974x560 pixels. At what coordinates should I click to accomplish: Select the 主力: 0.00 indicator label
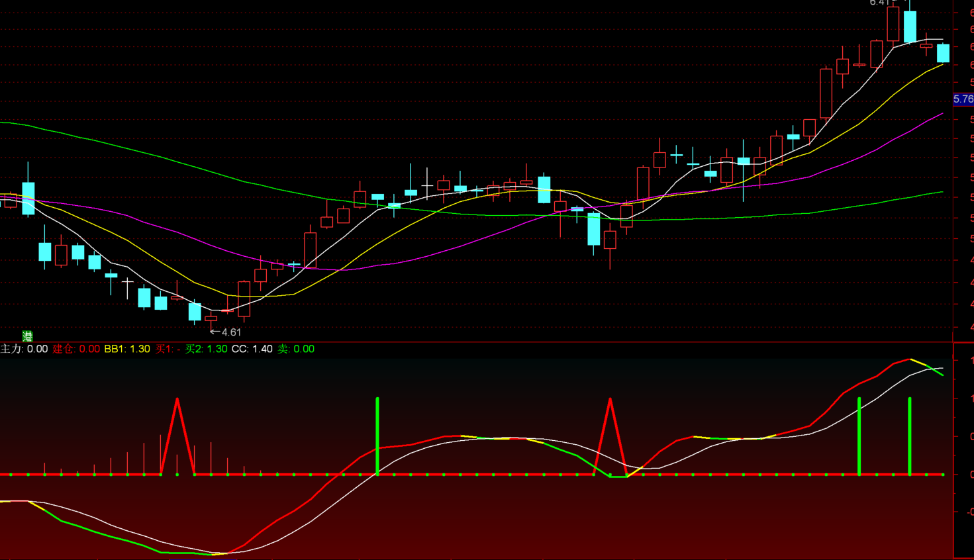tap(24, 349)
